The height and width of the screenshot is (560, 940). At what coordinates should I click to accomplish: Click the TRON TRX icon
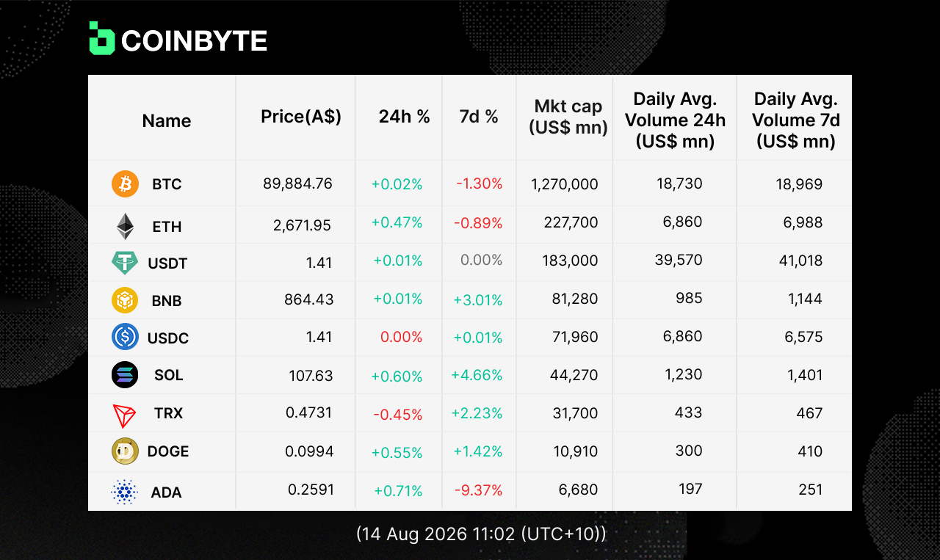125,416
